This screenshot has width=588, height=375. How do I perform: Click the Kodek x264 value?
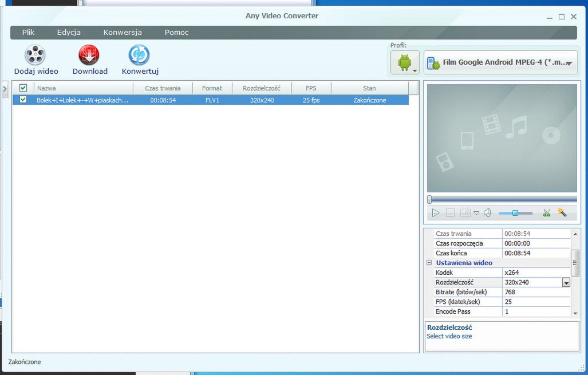click(x=536, y=273)
